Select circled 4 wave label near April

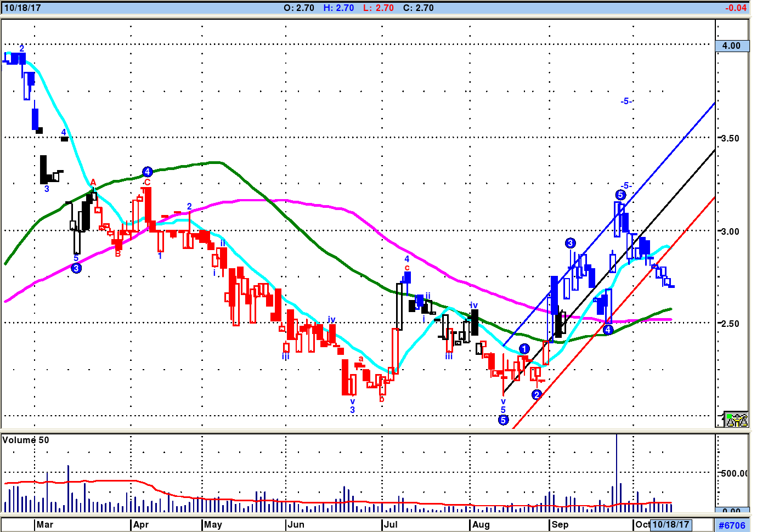(x=147, y=172)
